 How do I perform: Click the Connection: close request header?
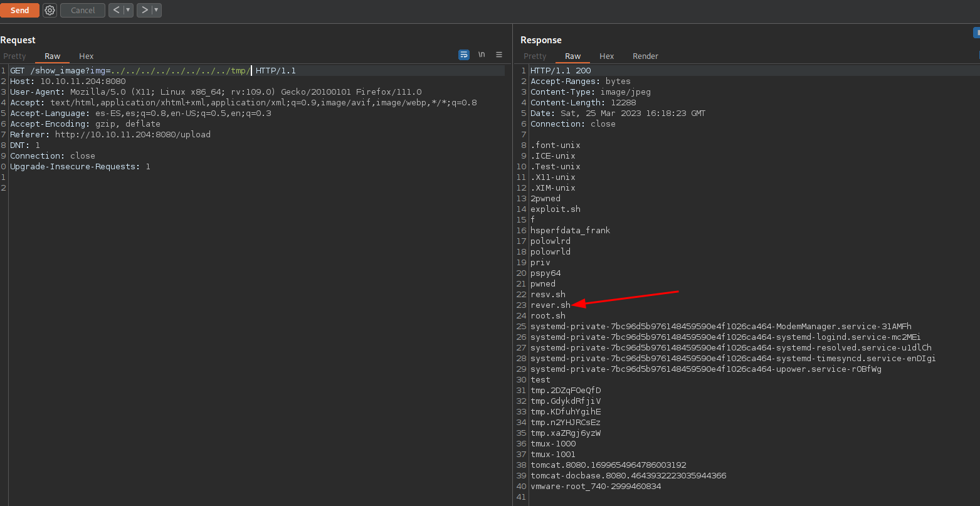click(x=53, y=156)
